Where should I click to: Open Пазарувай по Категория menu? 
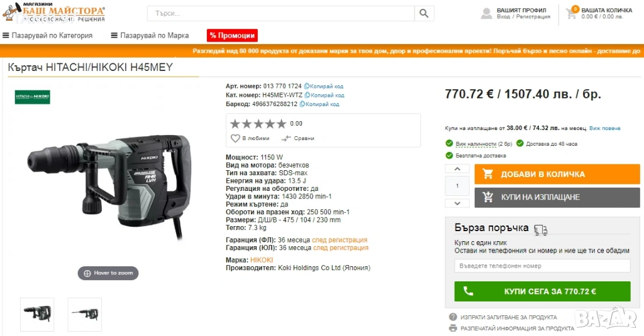tap(48, 35)
